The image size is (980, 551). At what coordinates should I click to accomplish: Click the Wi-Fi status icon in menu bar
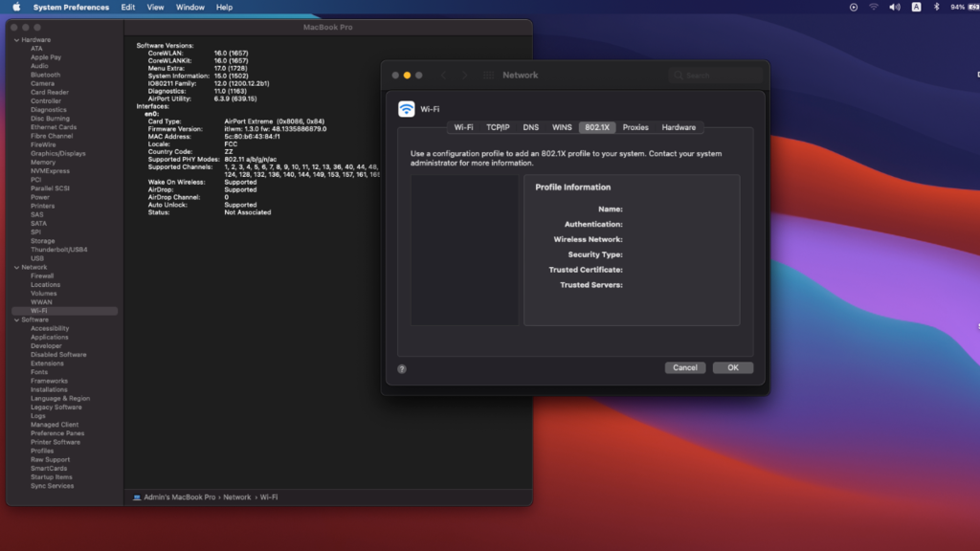874,7
